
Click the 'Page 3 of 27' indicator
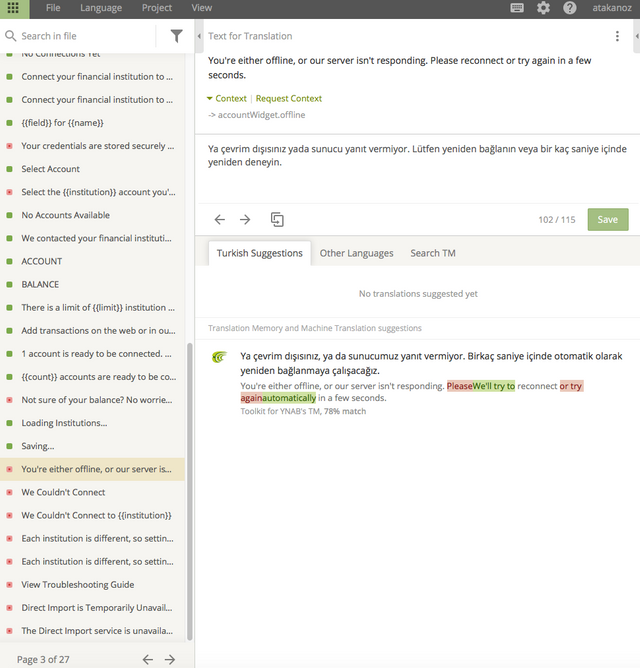tap(43, 659)
